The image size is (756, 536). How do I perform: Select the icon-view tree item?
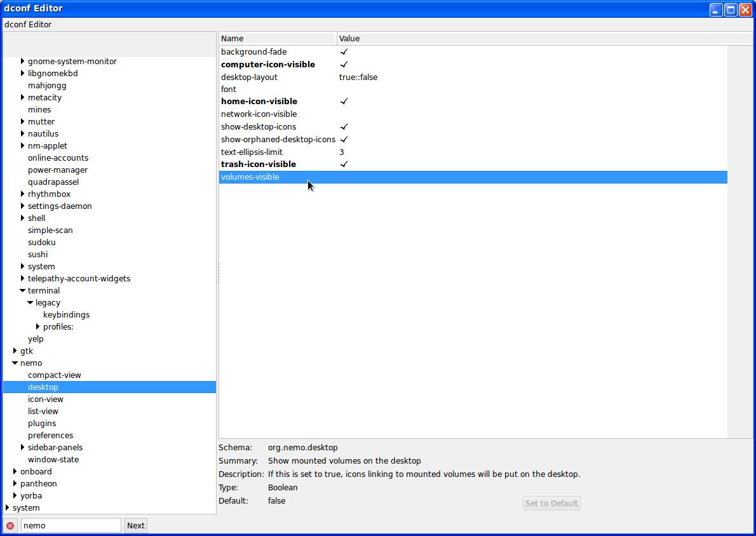(x=46, y=399)
